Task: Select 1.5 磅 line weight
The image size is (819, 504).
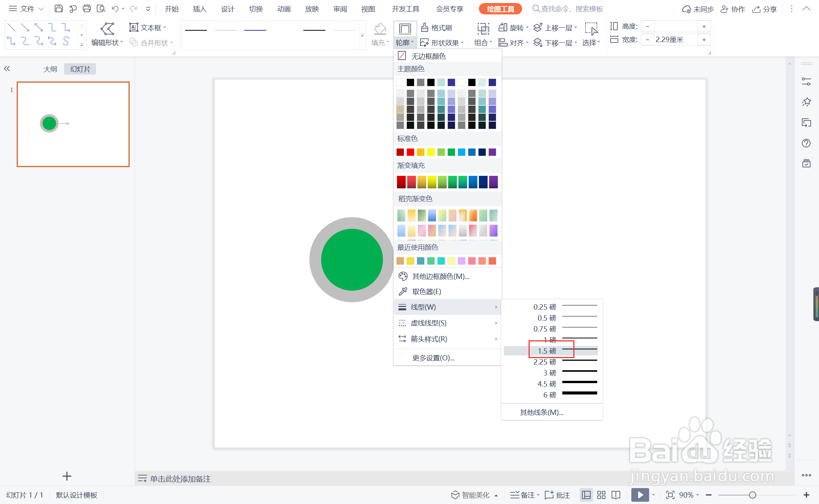Action: [x=551, y=351]
